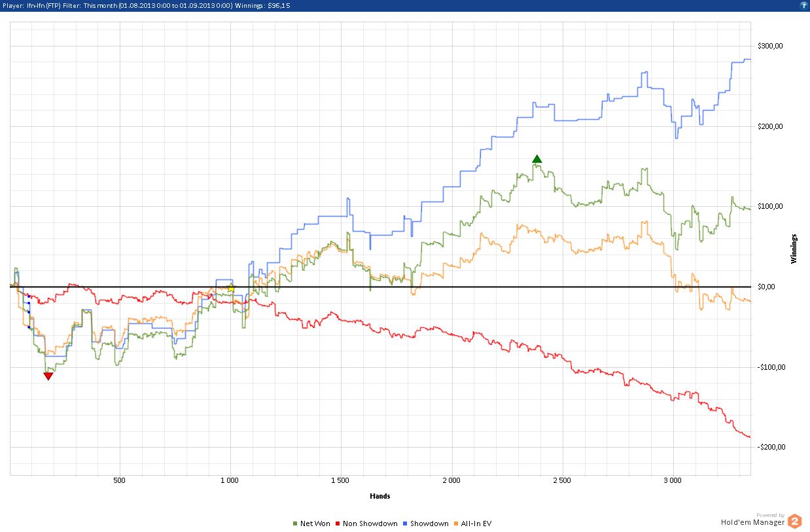Click the red downward triangle low-point marker

click(48, 376)
